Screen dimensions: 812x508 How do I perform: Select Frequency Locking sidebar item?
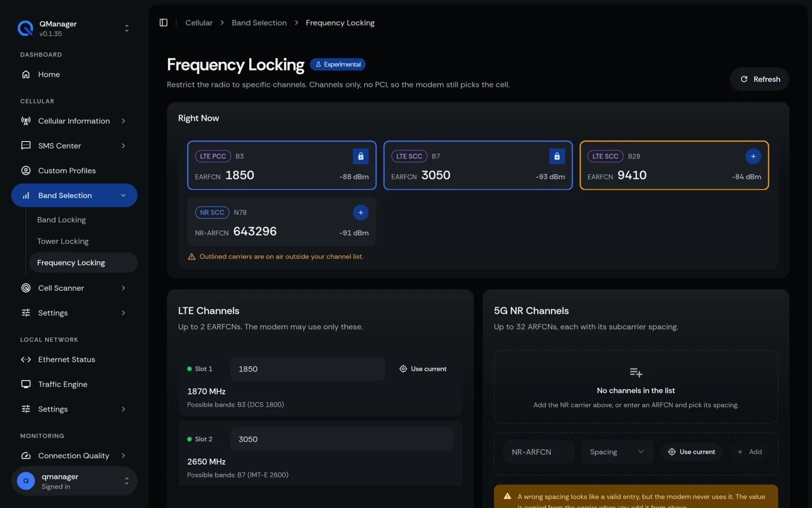click(83, 263)
